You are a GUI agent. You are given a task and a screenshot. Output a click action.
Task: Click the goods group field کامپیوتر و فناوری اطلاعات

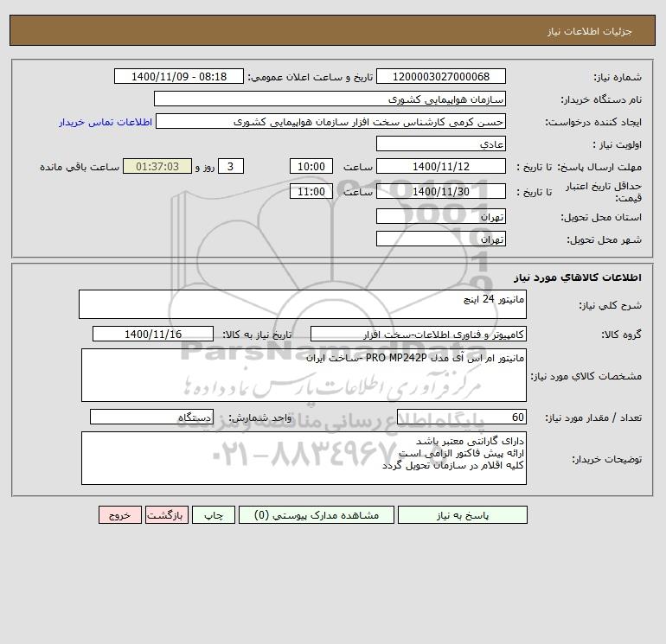(x=419, y=334)
